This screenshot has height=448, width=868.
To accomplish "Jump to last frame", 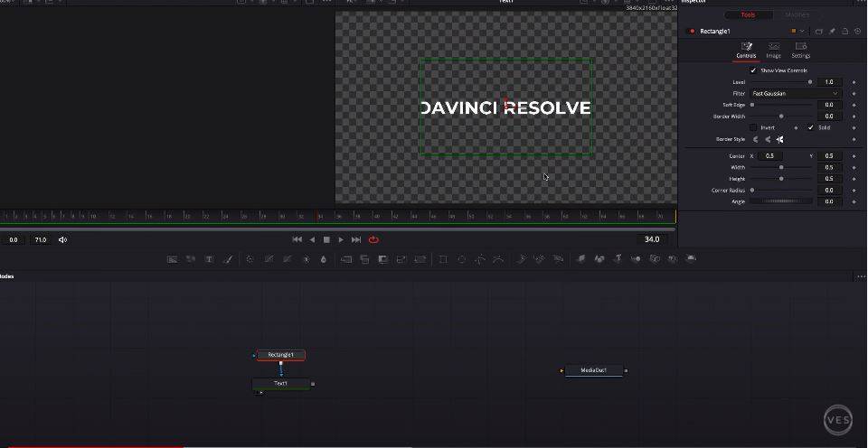I will pos(356,239).
